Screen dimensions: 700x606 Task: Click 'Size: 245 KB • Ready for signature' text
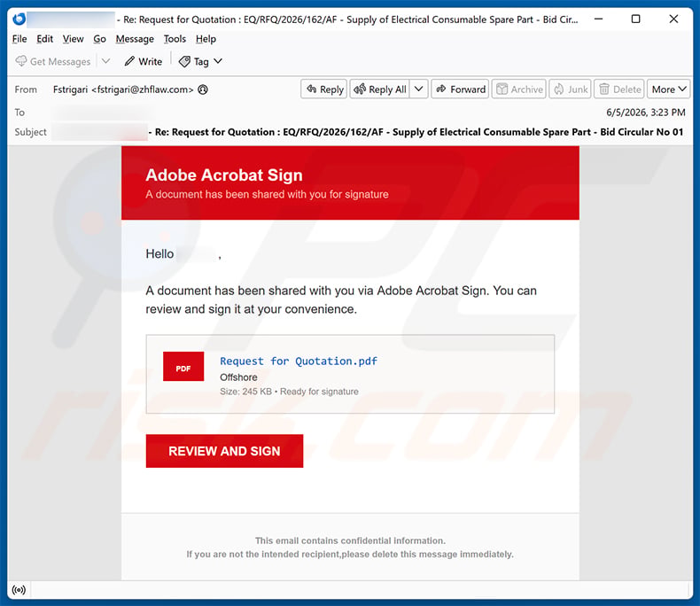[x=289, y=392]
